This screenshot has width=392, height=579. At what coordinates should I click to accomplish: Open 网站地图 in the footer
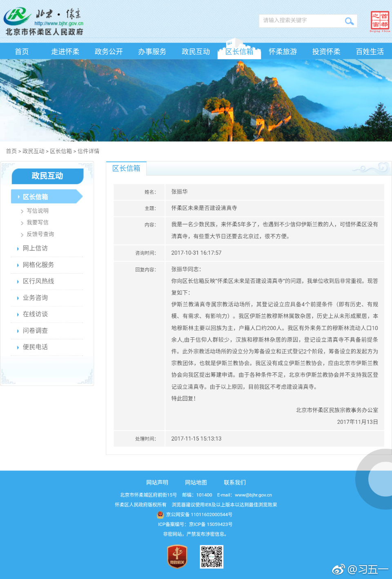coord(196,483)
